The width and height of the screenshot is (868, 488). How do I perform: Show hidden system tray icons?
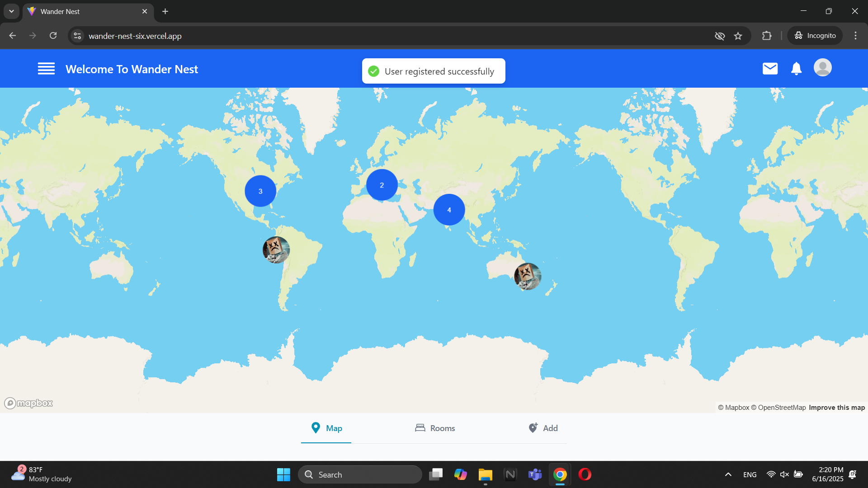(x=728, y=474)
